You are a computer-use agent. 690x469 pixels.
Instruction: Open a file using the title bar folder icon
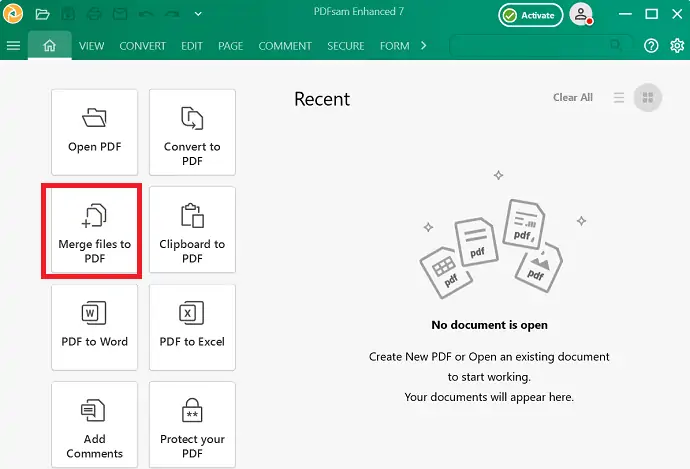tap(42, 15)
